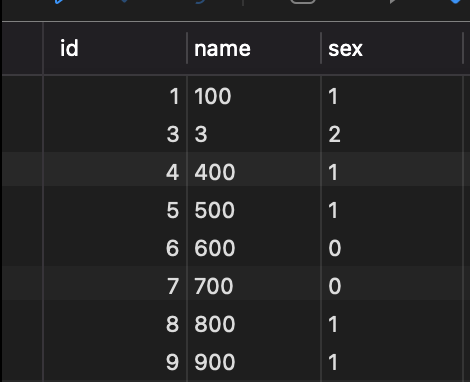Select the name cell containing 100
This screenshot has width=470, height=382.
pyautogui.click(x=254, y=96)
